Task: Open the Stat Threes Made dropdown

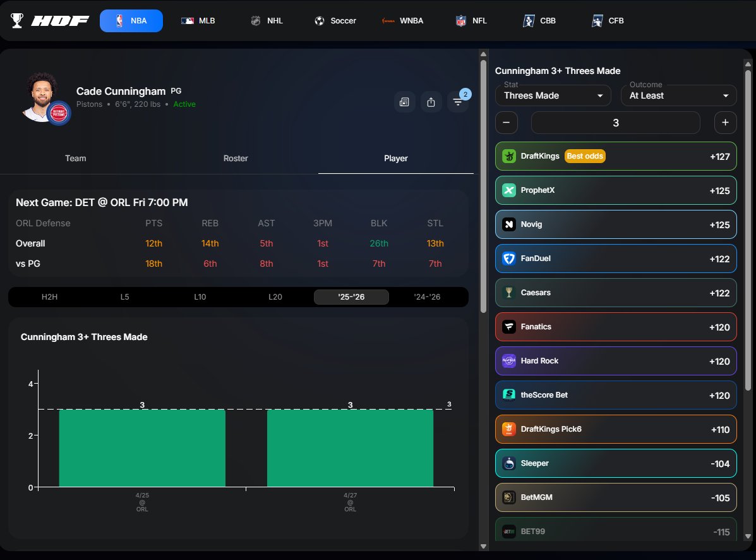Action: point(553,95)
